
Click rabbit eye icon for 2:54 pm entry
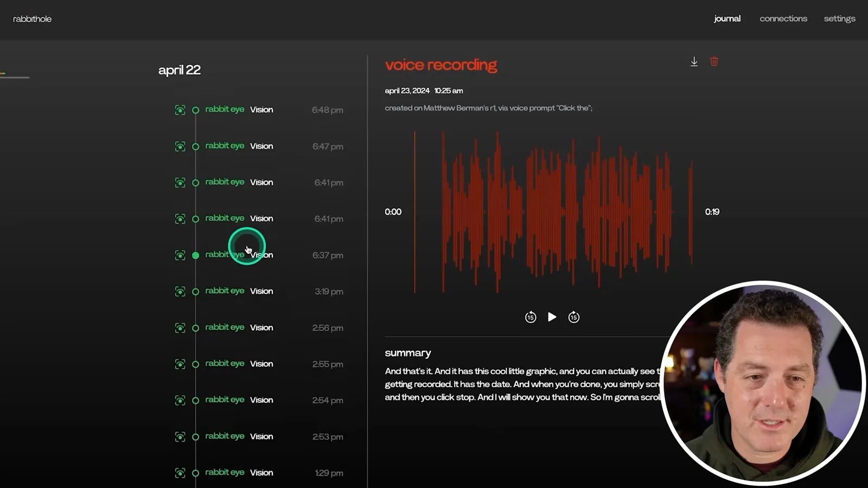click(x=180, y=401)
